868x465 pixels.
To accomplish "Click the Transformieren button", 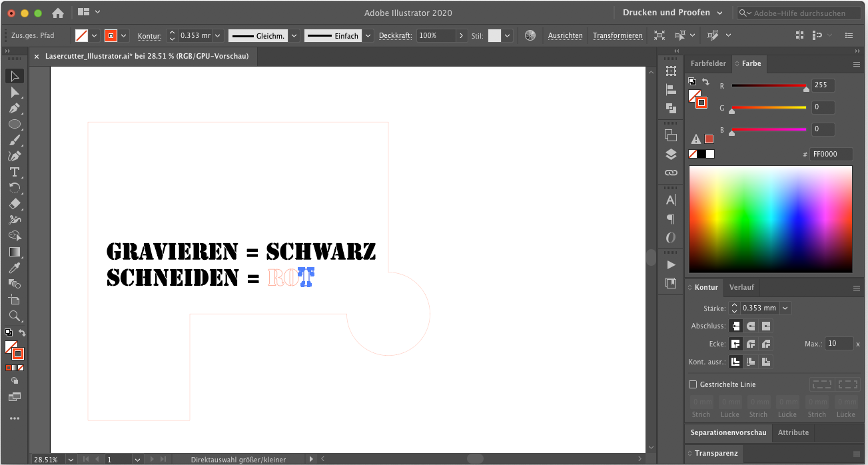I will coord(618,35).
